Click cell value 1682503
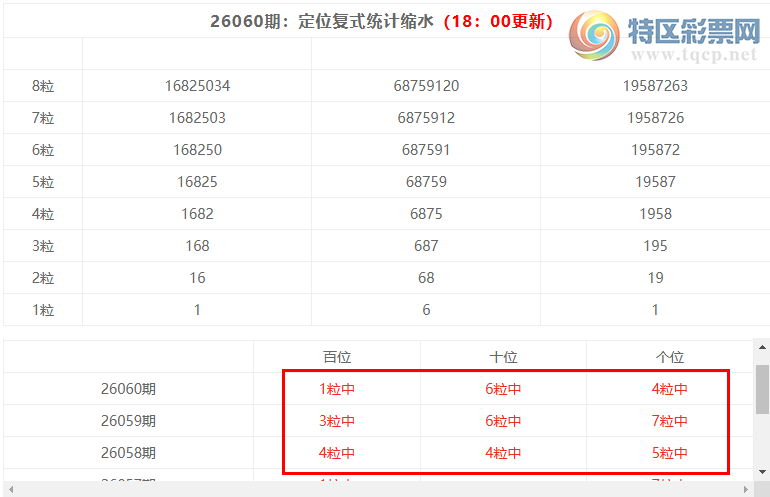770x497 pixels. point(197,118)
